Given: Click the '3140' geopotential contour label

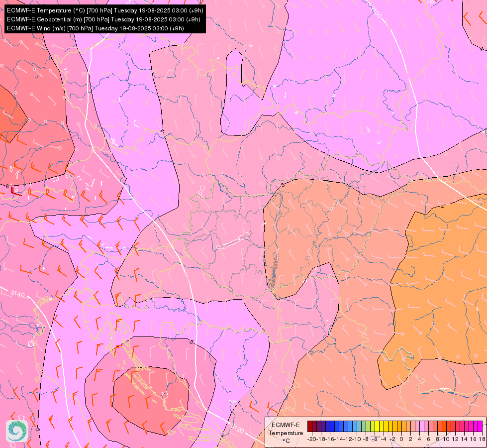Looking at the screenshot, I should [17, 293].
